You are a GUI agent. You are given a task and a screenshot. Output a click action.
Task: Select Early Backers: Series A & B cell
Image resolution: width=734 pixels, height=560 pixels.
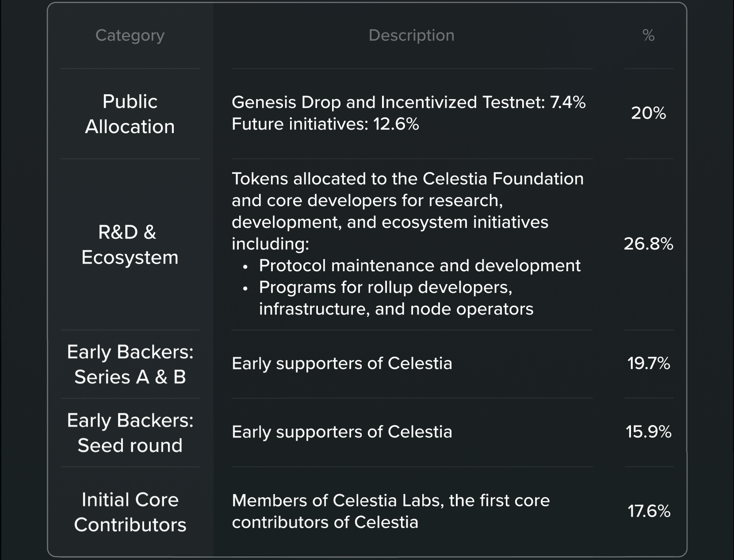coord(130,364)
